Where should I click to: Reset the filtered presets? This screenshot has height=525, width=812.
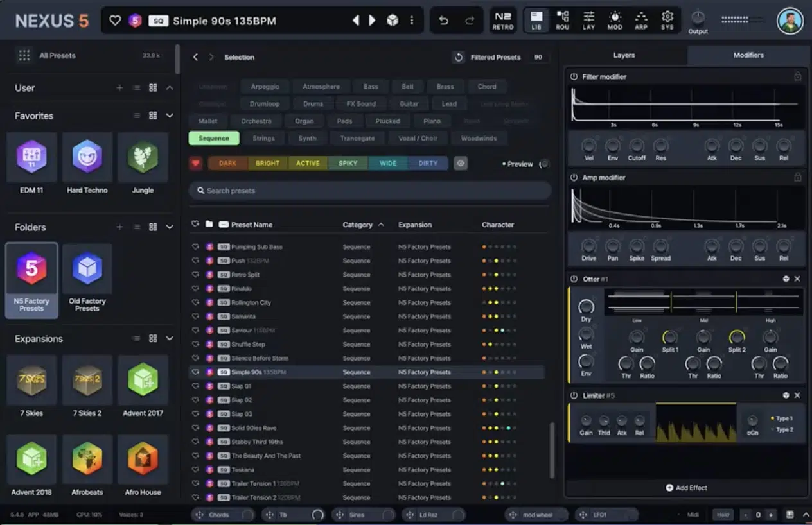(x=459, y=57)
